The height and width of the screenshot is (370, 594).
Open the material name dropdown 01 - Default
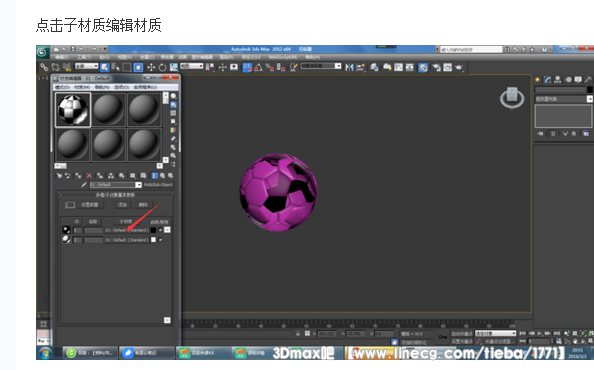pos(115,185)
